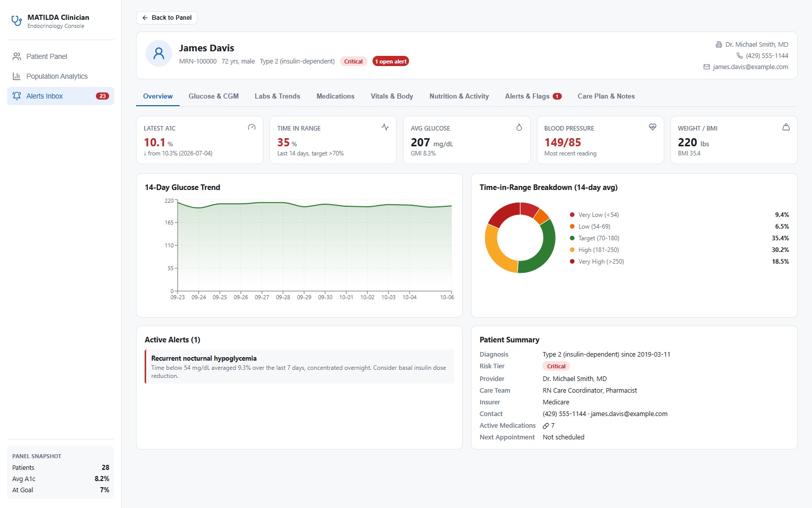Image resolution: width=812 pixels, height=508 pixels.
Task: Click the 10.1 A1C value
Action: tap(155, 142)
